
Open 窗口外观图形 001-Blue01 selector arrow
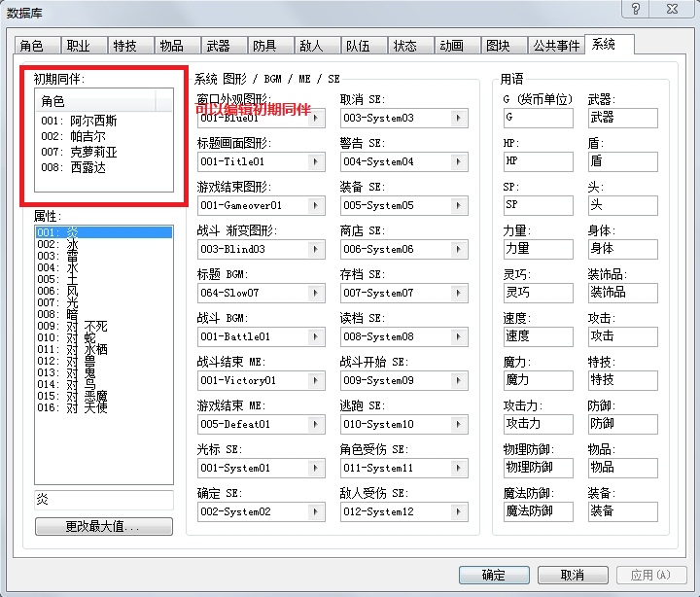coord(316,119)
